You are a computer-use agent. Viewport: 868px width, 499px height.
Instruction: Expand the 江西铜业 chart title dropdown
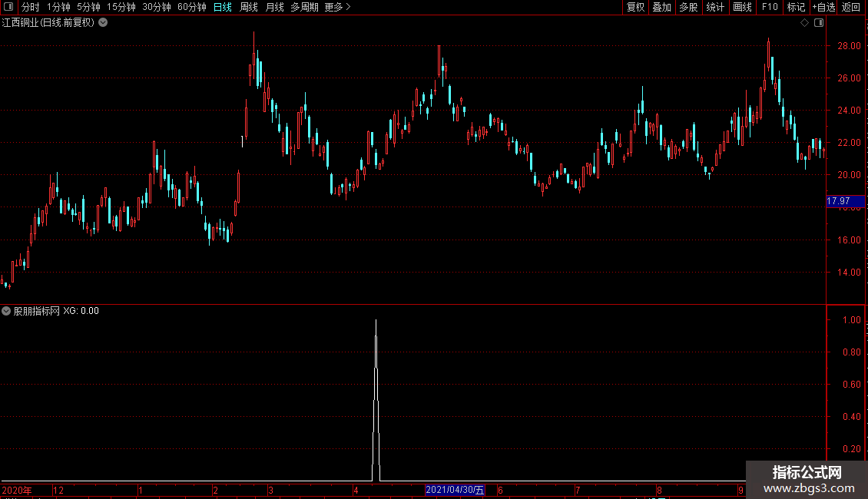(x=103, y=23)
